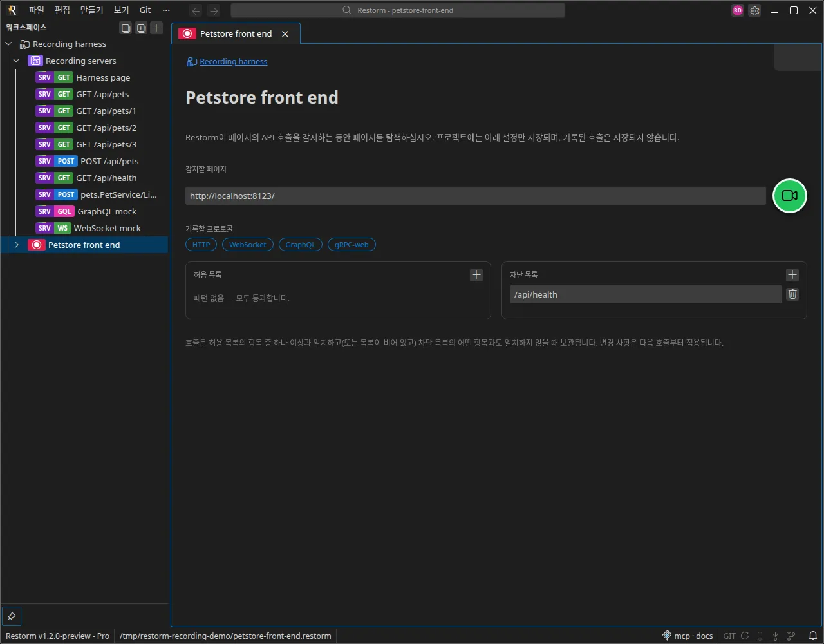Open notifications bell in status bar
This screenshot has height=644, width=824.
pyautogui.click(x=813, y=636)
